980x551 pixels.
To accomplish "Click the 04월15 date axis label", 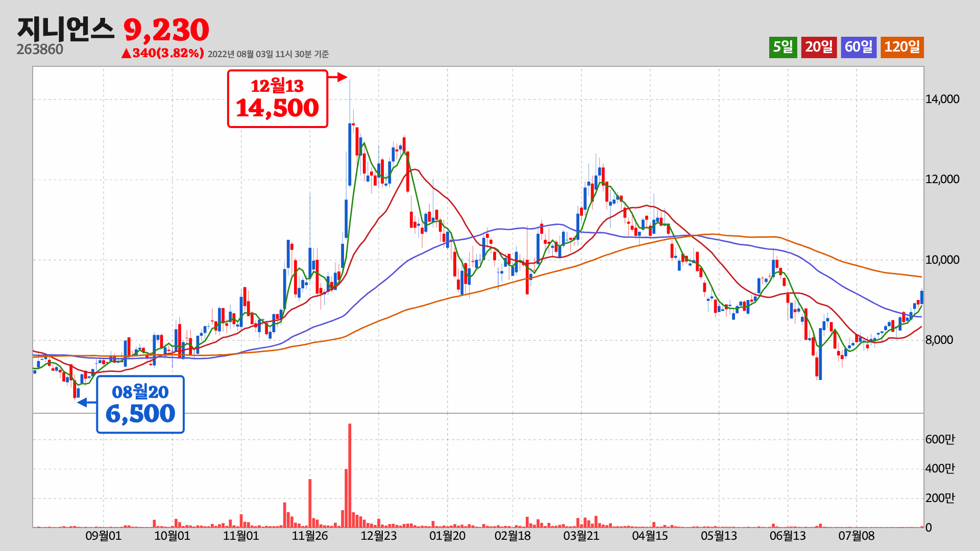I will click(650, 536).
